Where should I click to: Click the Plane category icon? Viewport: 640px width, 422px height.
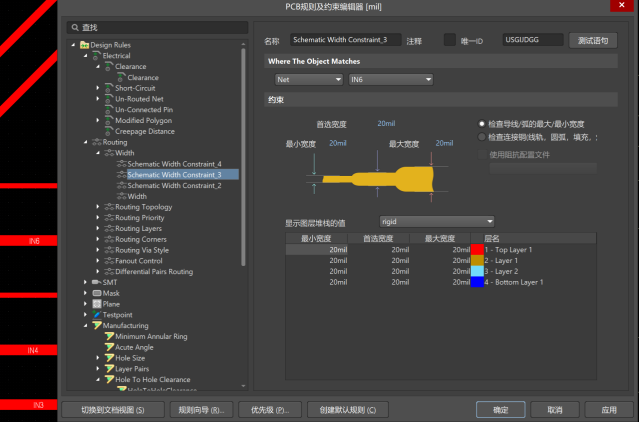(96, 304)
